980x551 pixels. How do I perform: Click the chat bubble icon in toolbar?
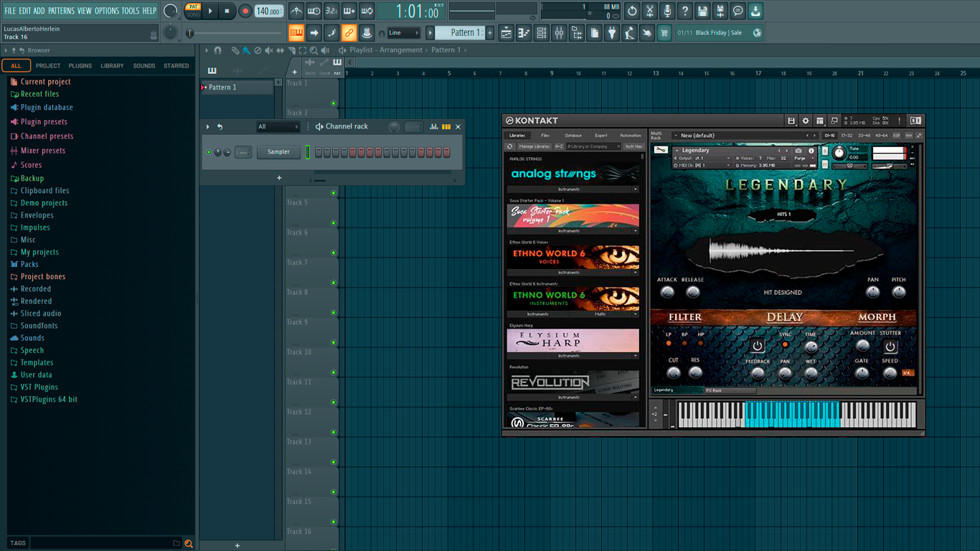[x=738, y=11]
